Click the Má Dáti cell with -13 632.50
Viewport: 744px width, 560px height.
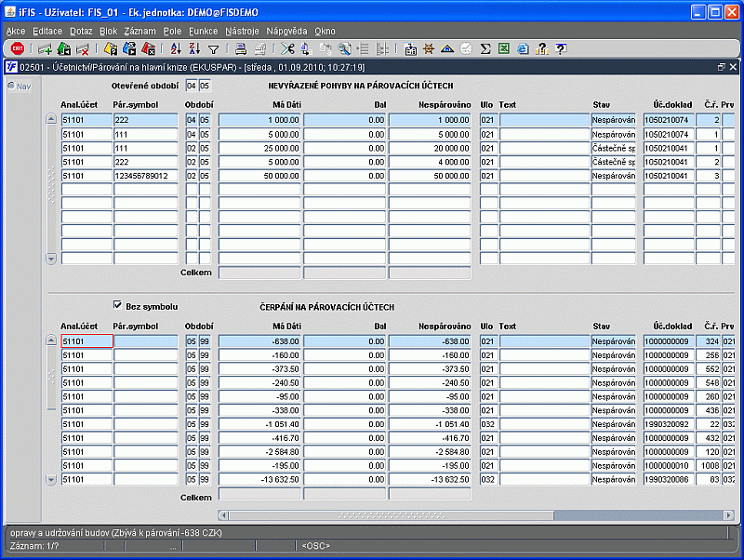coord(259,480)
